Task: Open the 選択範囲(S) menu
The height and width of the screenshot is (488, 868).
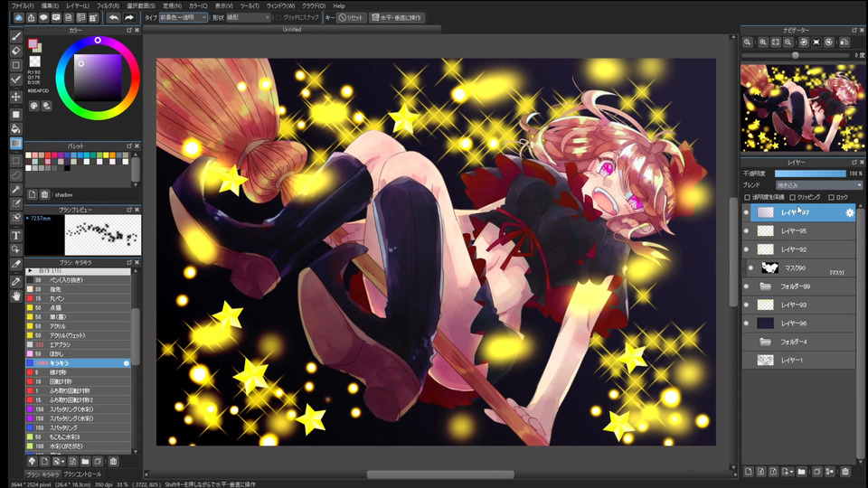Action: (x=141, y=6)
